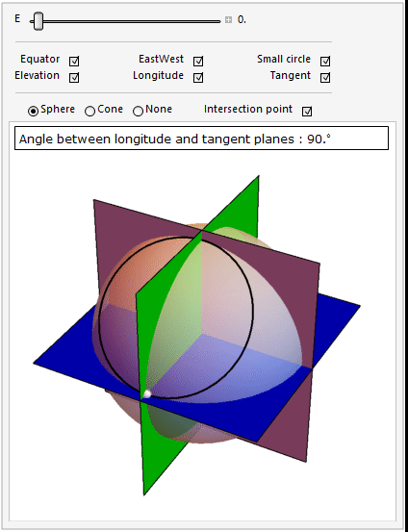Toggle the Tangent checkbox

(x=325, y=78)
